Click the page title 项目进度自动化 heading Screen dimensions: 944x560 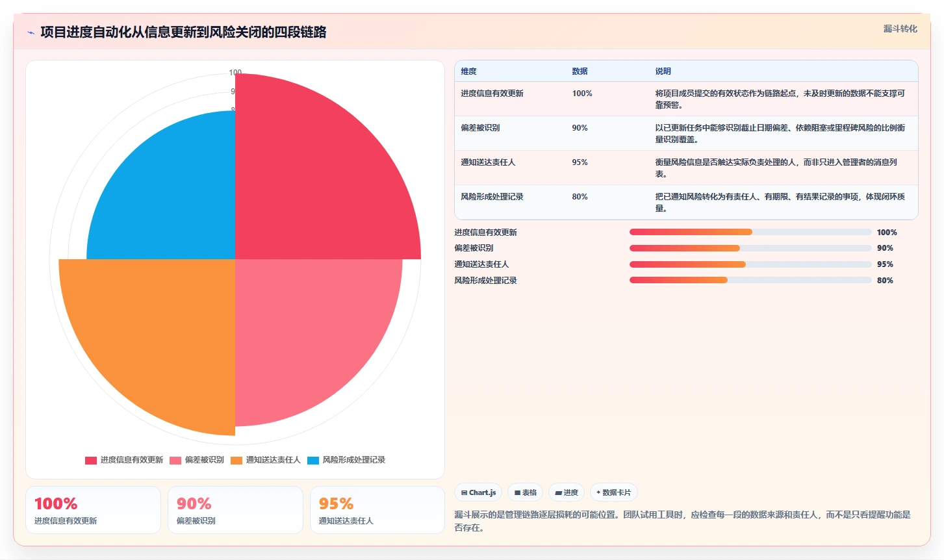coord(183,32)
